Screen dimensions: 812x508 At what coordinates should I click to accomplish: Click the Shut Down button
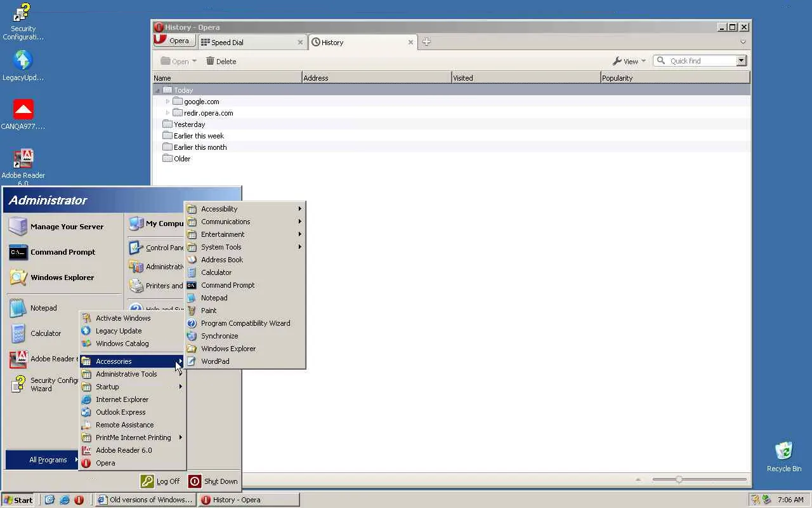coord(213,481)
